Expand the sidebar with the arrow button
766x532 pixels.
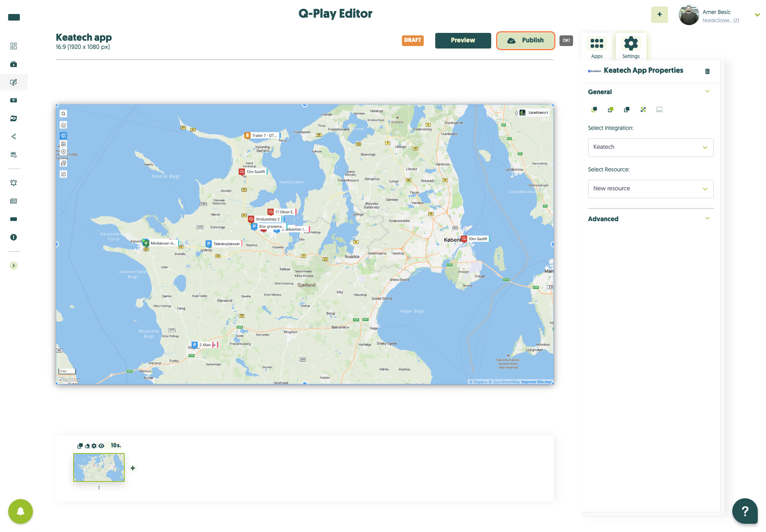[x=14, y=266]
